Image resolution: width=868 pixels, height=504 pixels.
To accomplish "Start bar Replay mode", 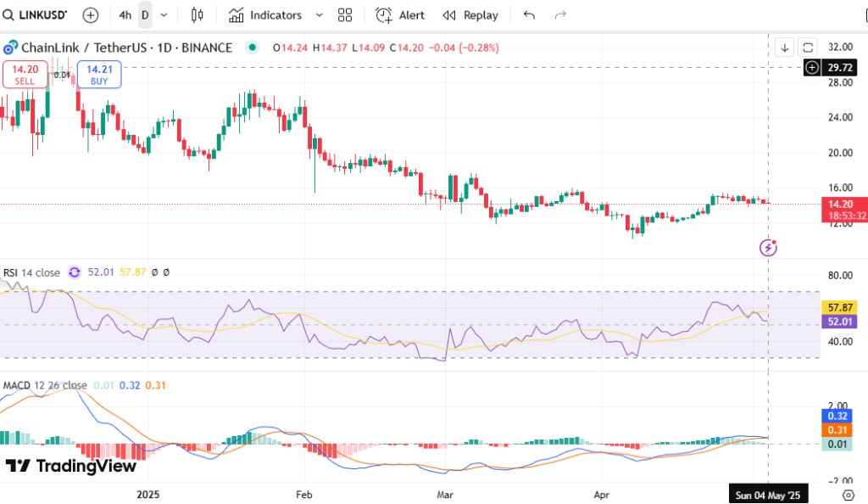I will (470, 15).
